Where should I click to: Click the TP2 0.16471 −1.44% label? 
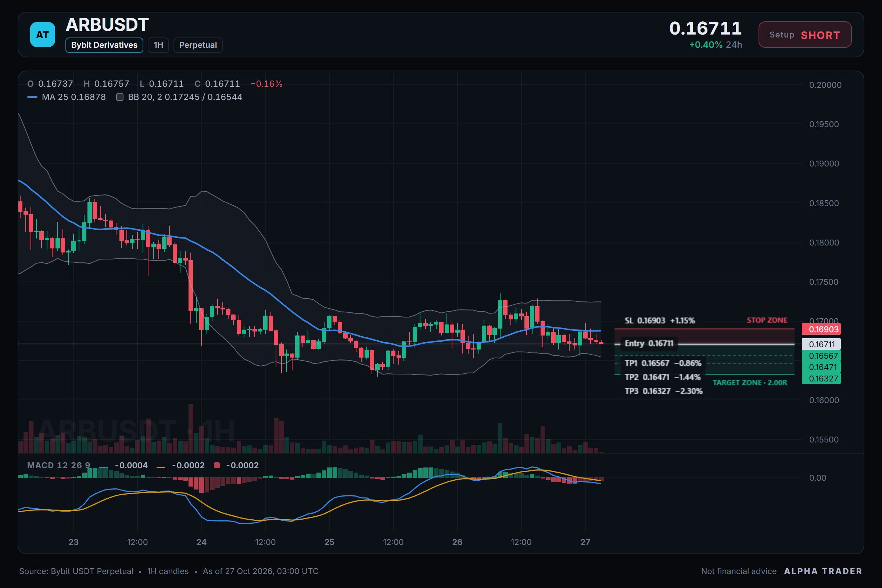663,377
